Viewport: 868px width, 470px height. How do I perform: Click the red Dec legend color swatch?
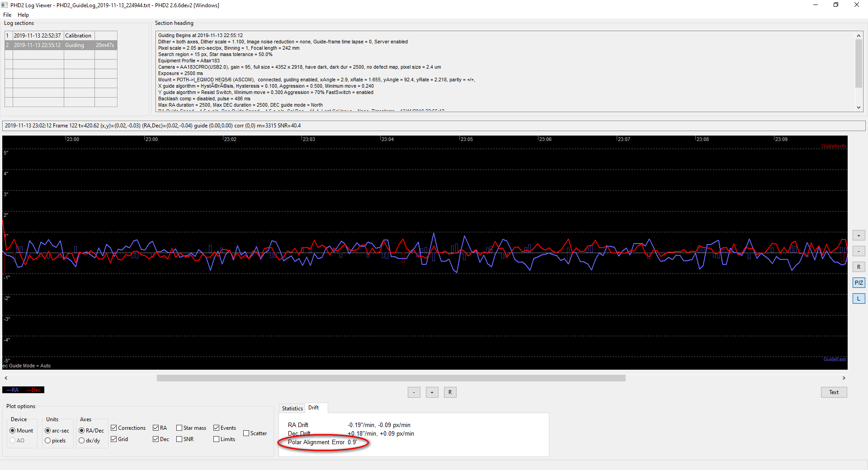click(34, 390)
